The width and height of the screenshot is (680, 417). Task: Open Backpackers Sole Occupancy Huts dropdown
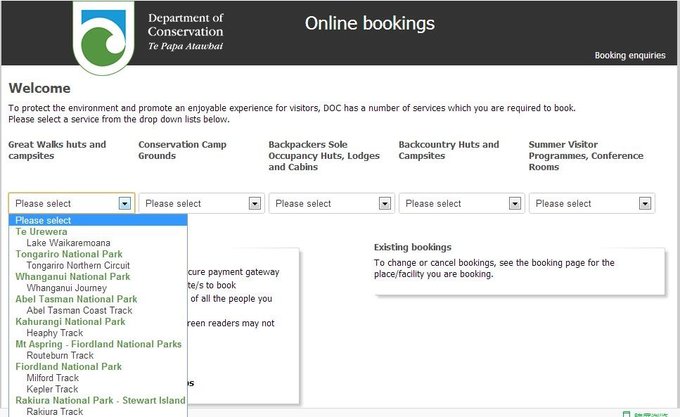384,203
